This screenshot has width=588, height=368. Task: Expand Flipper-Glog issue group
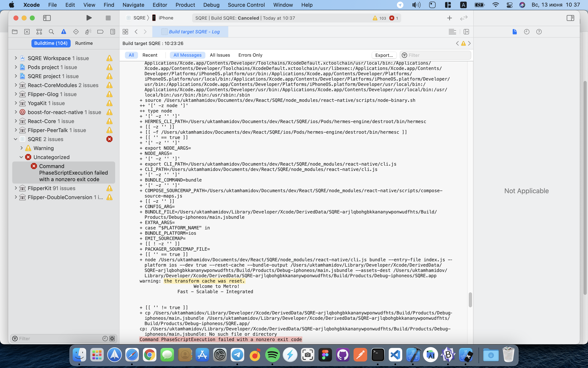coord(16,94)
